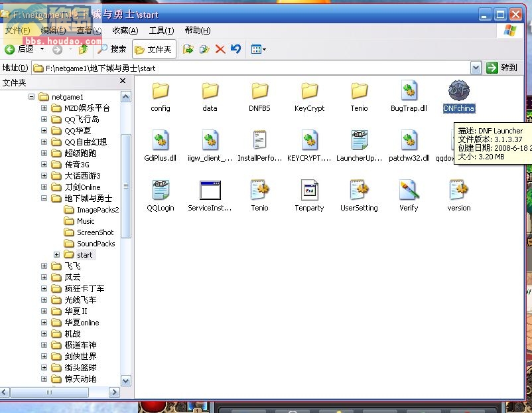Open the Back button history dropdown arrow
Viewport: 532px width, 413px height.
pos(42,49)
